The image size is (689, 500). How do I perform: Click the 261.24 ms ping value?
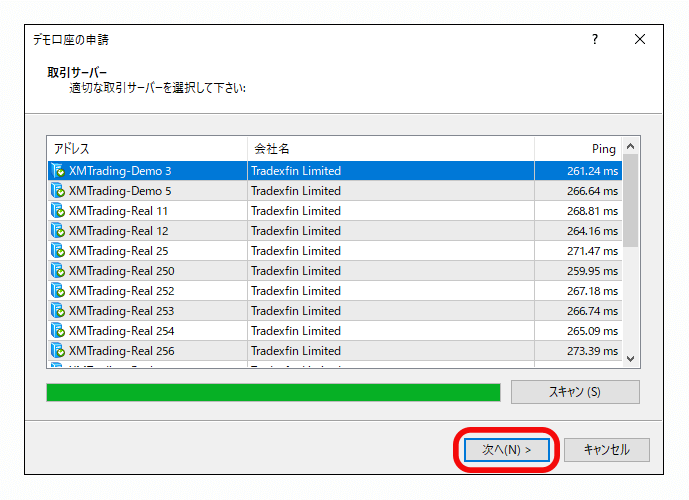(592, 171)
